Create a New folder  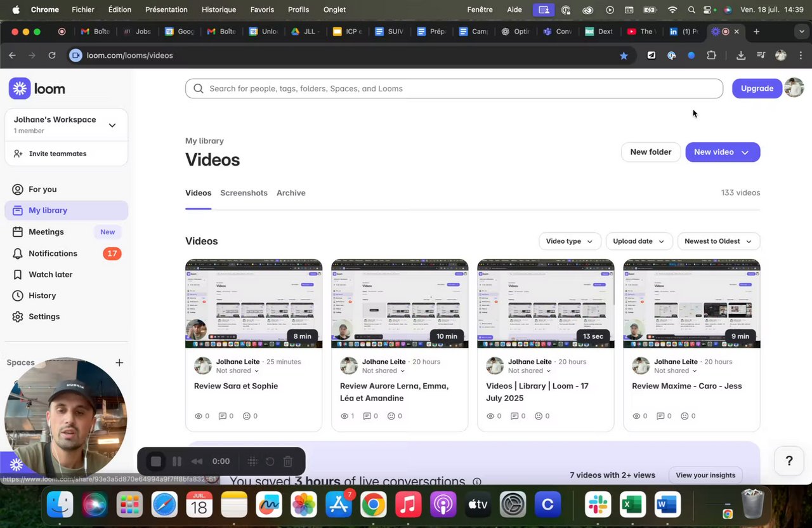[651, 152]
